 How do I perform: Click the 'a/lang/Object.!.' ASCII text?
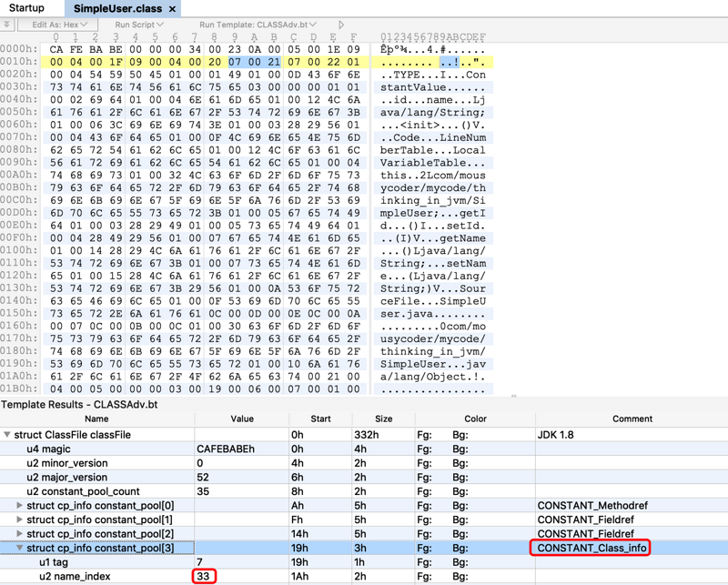(433, 377)
